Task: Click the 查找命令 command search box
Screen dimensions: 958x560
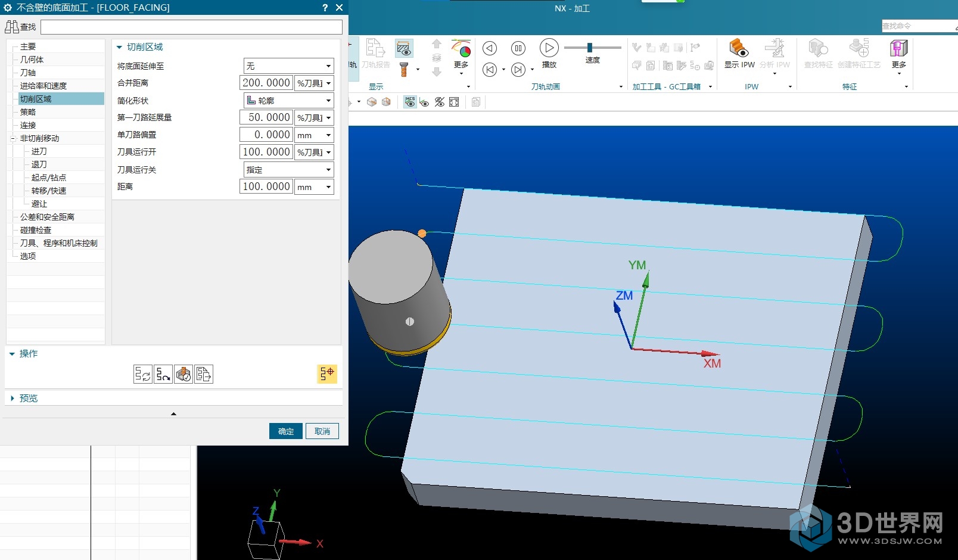Action: (919, 26)
